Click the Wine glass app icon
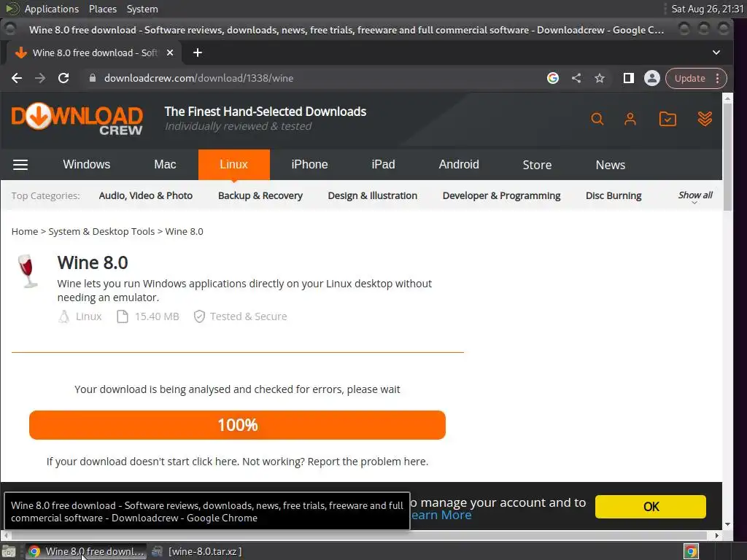747x560 pixels. (x=27, y=271)
